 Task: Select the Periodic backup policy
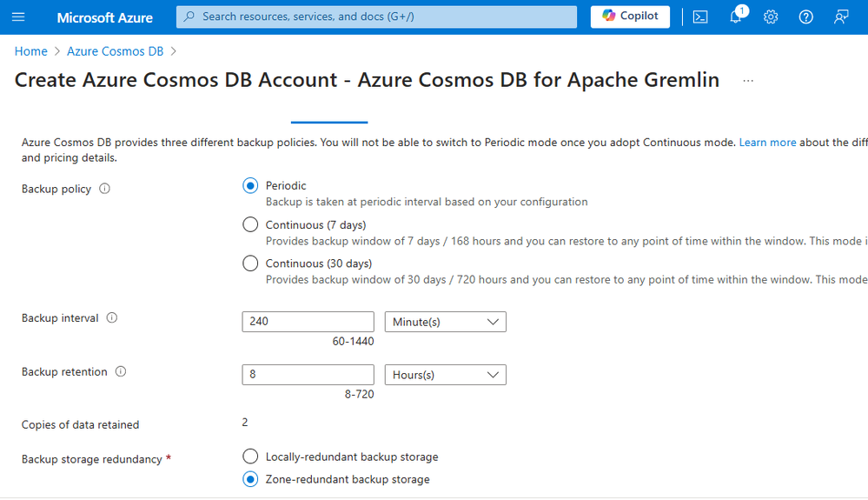(250, 185)
